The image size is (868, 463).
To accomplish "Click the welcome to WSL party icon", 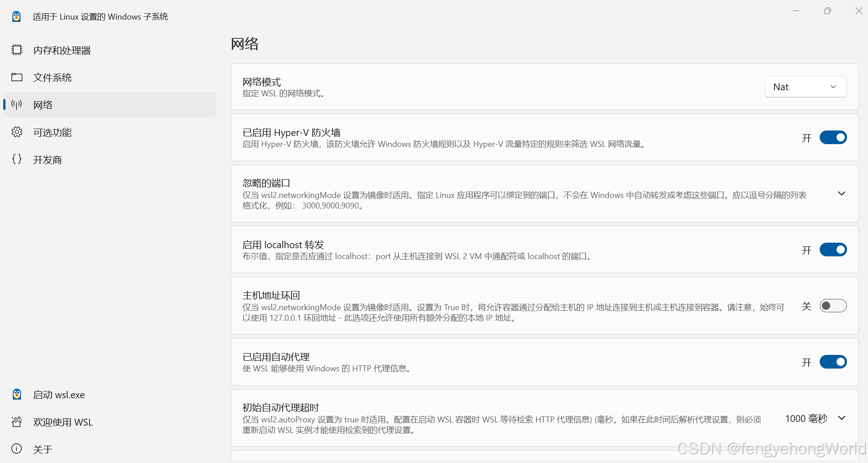I will [17, 422].
